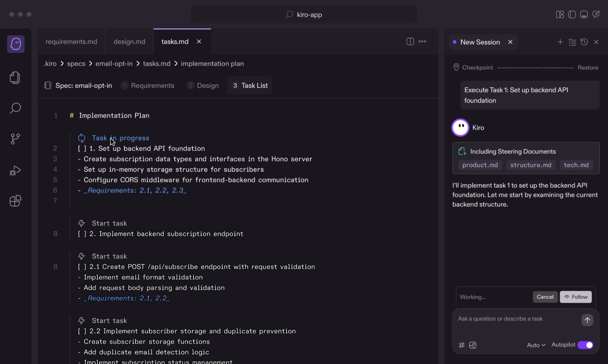This screenshot has height=364, width=608.
Task: Click the Task in progress label
Action: click(x=120, y=138)
